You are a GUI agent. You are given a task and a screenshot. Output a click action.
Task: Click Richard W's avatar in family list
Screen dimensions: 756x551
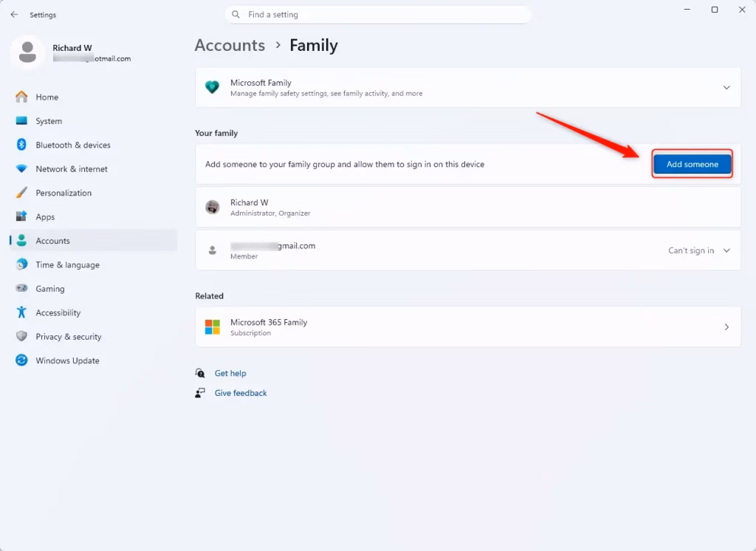tap(212, 207)
